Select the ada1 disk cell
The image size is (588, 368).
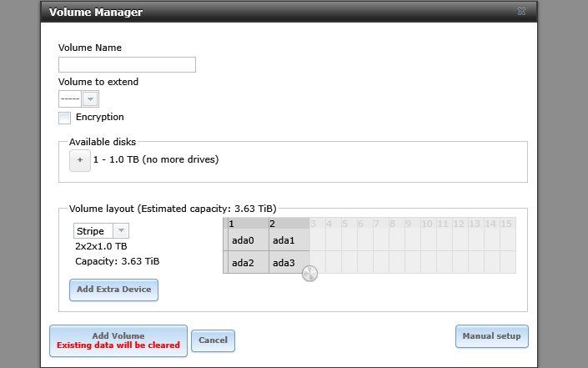(x=289, y=240)
